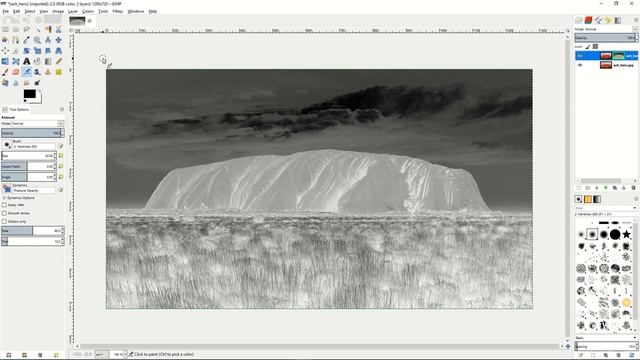Enable the Motion only checkbox
Screen dimensions: 640x360
coord(4,221)
